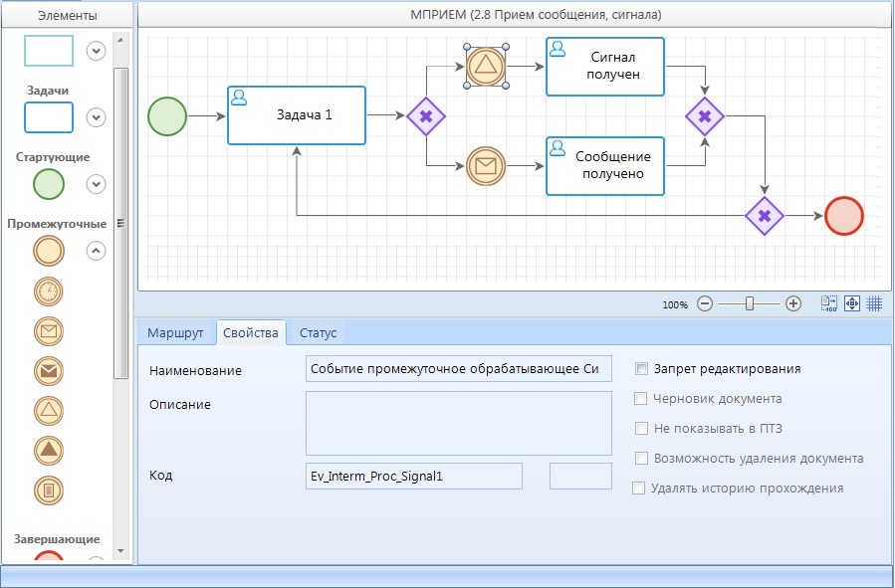Choose the filled envelope message event
The image size is (895, 588).
(x=49, y=370)
